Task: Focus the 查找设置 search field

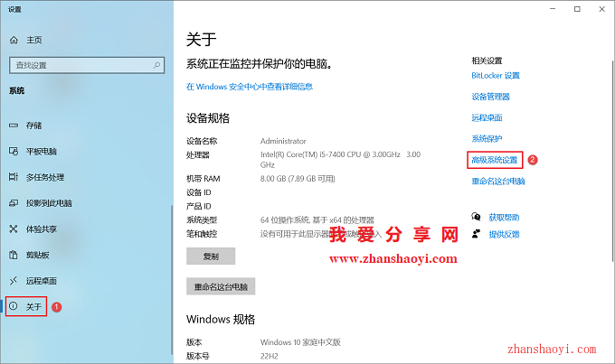Action: pyautogui.click(x=87, y=65)
